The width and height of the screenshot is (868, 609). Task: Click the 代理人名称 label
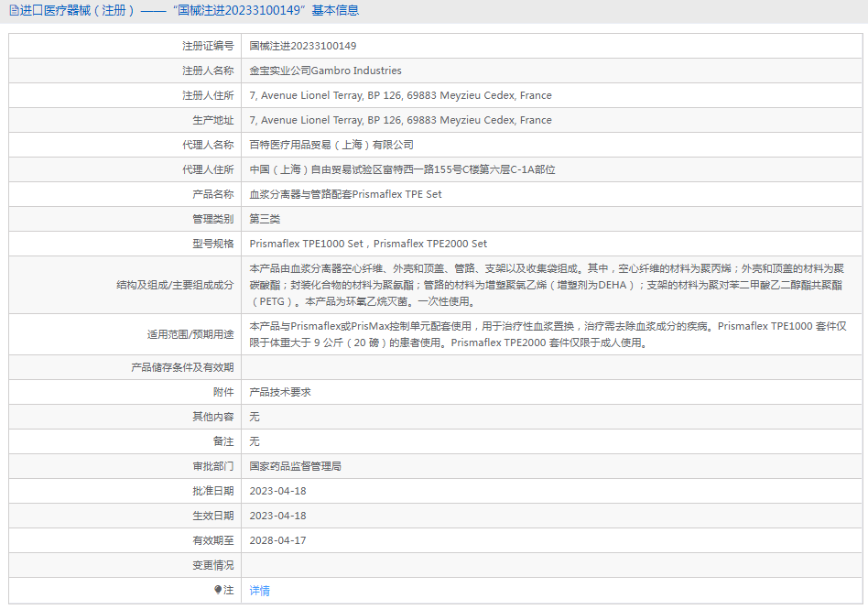(x=208, y=145)
